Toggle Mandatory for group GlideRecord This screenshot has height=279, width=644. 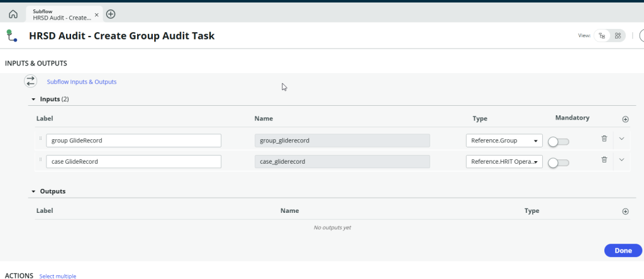(558, 141)
